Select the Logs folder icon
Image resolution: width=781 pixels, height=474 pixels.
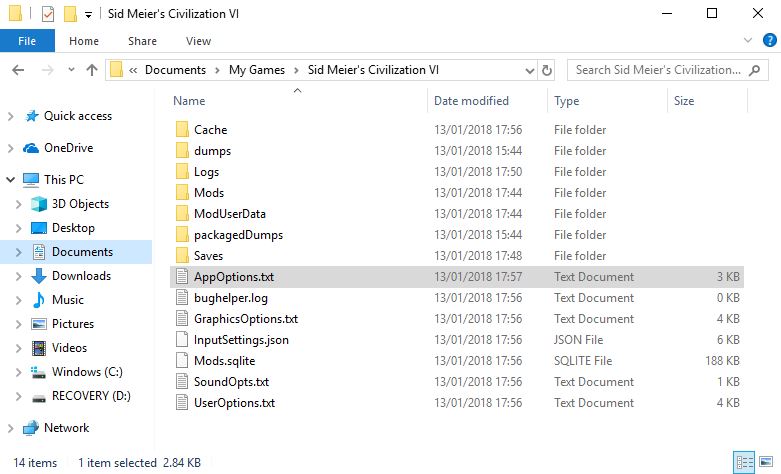point(182,171)
